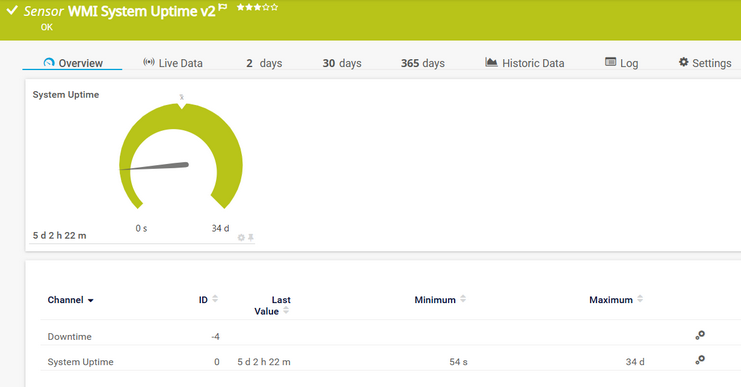Click the sensor title WMI System Uptime v2

[141, 11]
